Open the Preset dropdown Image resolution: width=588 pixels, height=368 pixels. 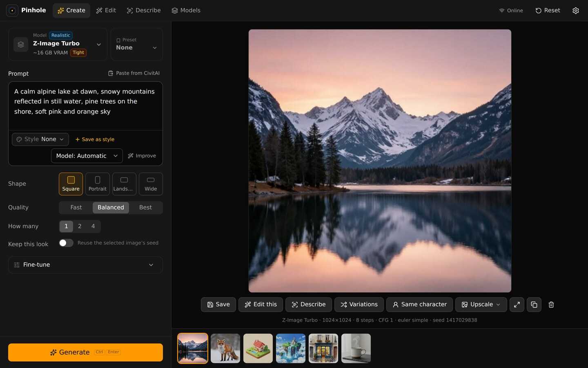tap(137, 45)
